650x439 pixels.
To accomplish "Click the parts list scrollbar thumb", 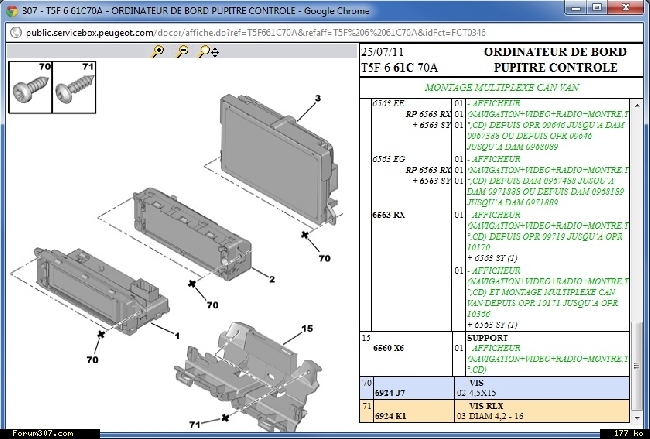I will 636,365.
